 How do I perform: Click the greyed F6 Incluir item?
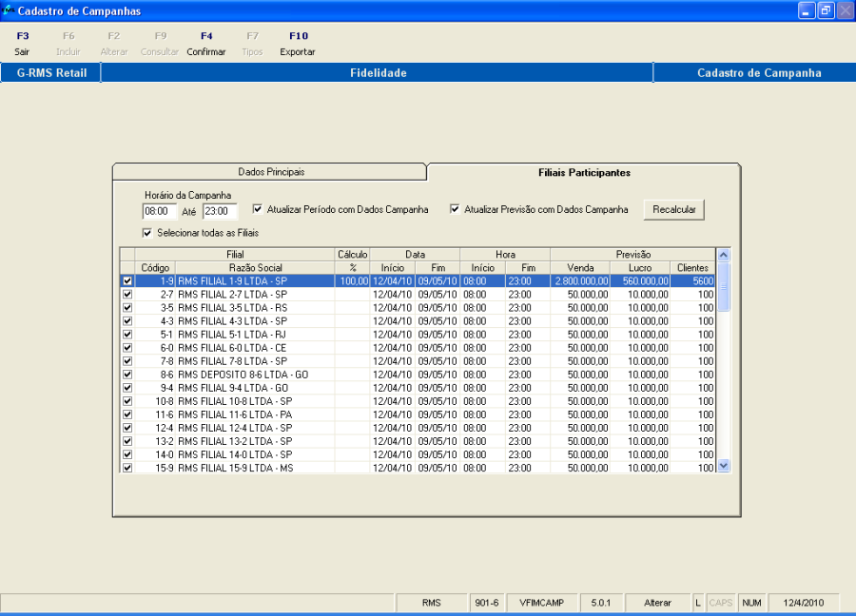pos(68,44)
